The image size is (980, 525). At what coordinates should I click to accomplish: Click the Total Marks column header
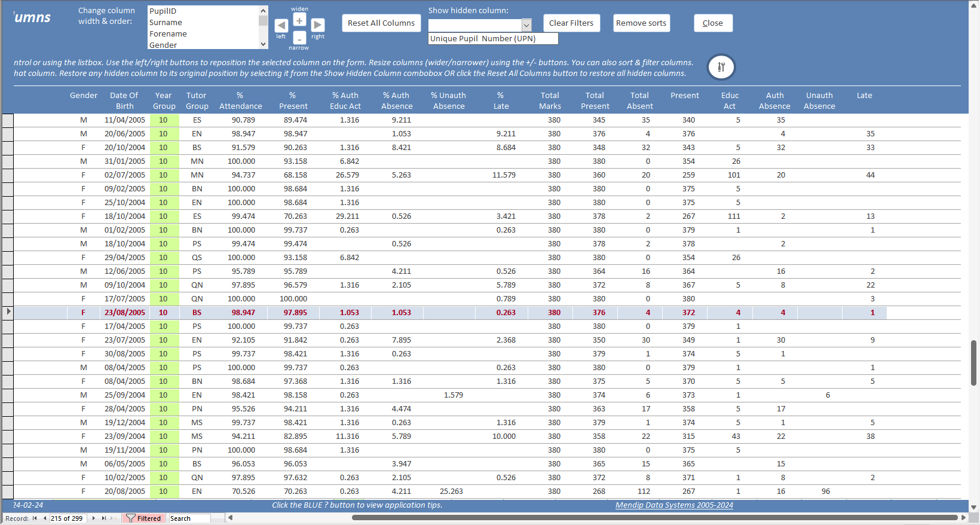[550, 100]
